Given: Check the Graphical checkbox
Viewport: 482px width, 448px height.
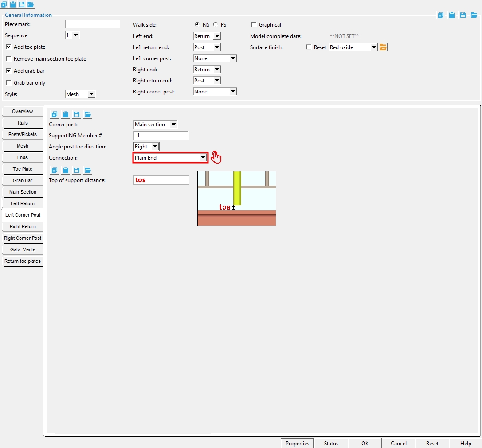Looking at the screenshot, I should (254, 24).
